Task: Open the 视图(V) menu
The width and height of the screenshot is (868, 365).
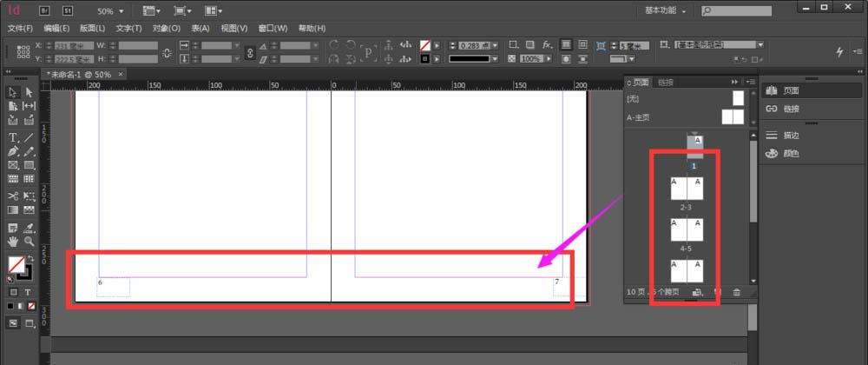Action: click(234, 29)
